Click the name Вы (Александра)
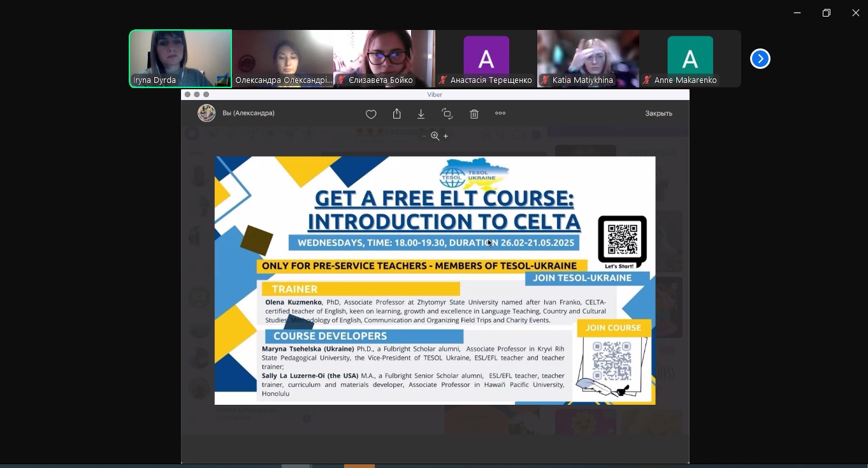This screenshot has width=868, height=468. tap(249, 113)
